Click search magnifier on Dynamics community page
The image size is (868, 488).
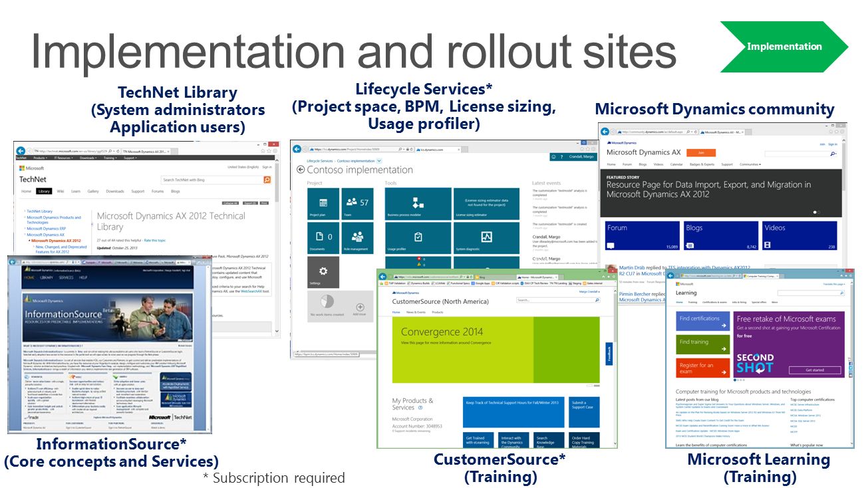coord(833,154)
